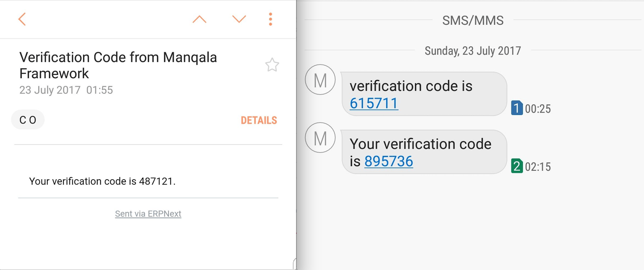Open the 895736 verification code link
Image resolution: width=644 pixels, height=270 pixels.
pyautogui.click(x=388, y=161)
